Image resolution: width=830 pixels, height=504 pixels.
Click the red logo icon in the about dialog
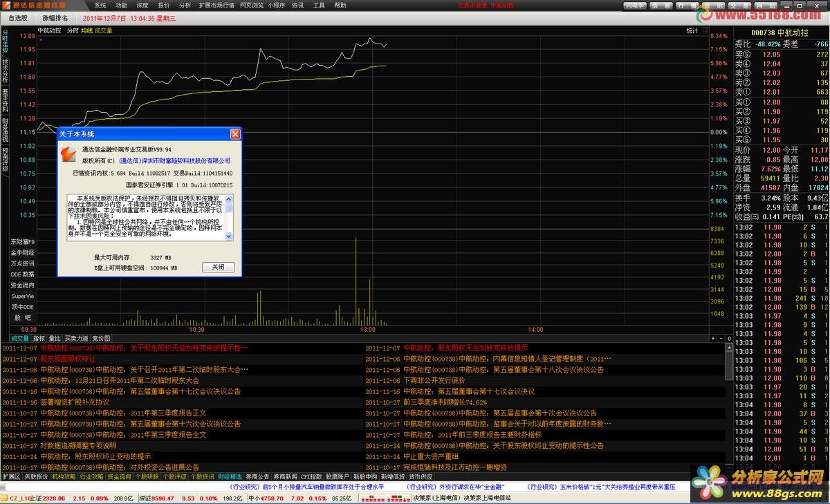pos(68,153)
